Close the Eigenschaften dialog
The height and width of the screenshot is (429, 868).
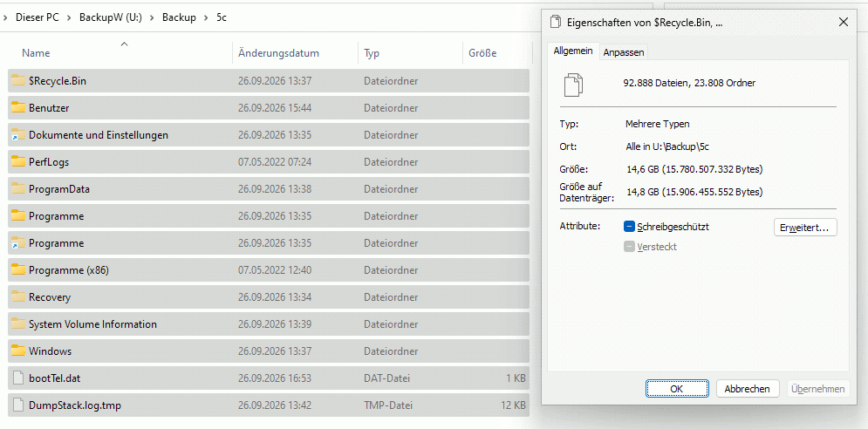coord(844,22)
